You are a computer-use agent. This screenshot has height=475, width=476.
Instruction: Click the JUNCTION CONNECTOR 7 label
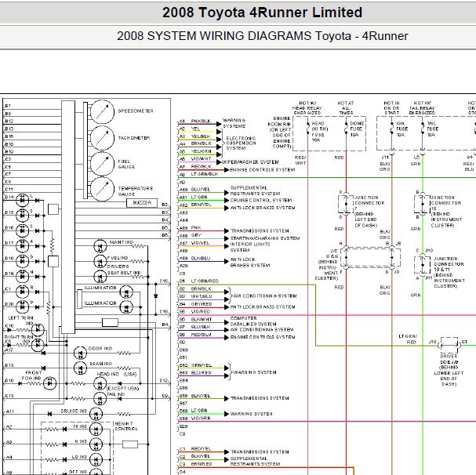point(369,212)
